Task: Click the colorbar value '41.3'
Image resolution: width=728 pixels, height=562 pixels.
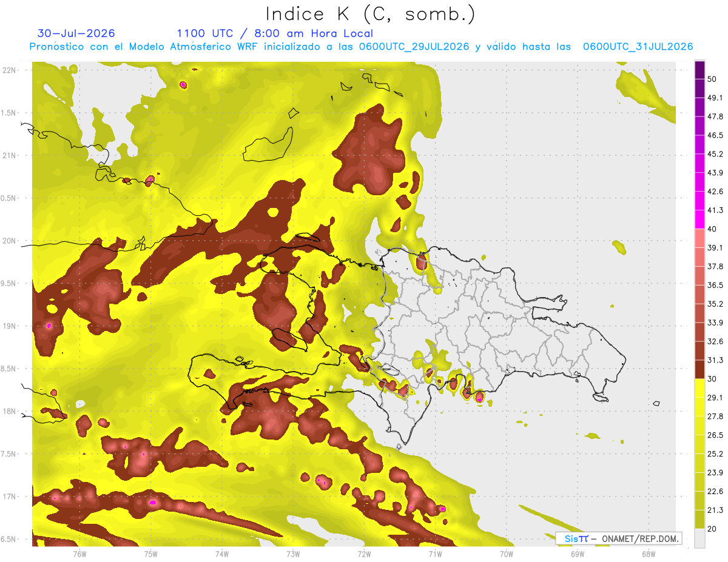Action: (715, 210)
